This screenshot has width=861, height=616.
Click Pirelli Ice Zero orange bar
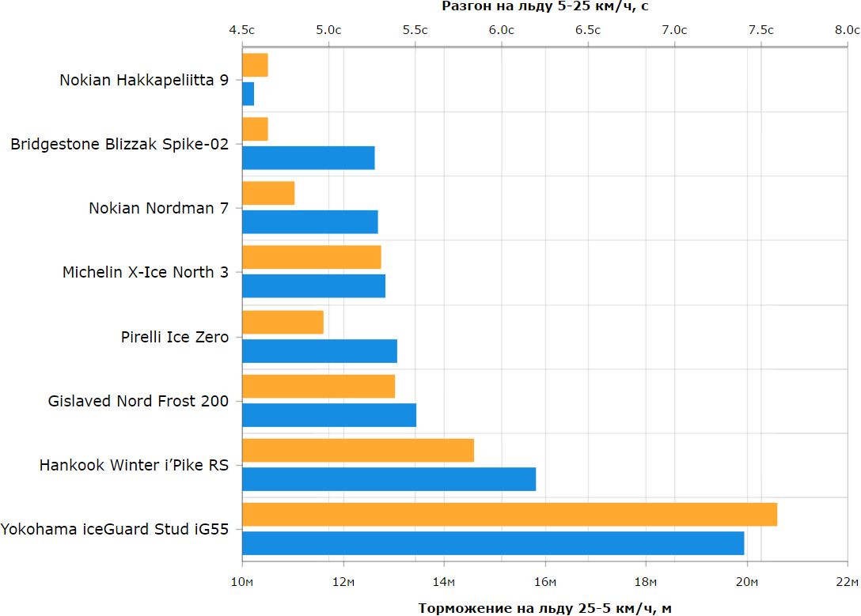pyautogui.click(x=283, y=322)
